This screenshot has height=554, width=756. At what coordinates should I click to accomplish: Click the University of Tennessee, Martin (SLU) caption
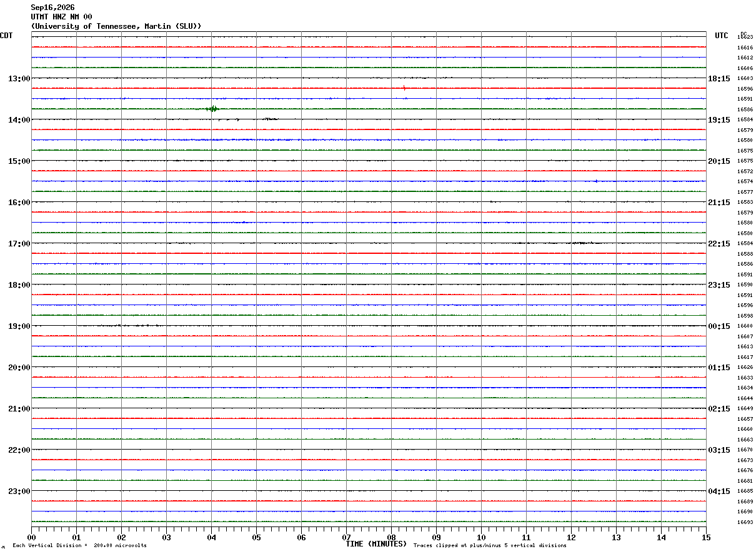click(116, 26)
